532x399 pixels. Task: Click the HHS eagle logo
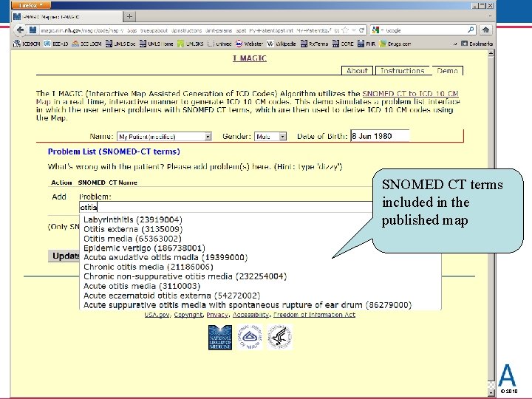(x=279, y=337)
